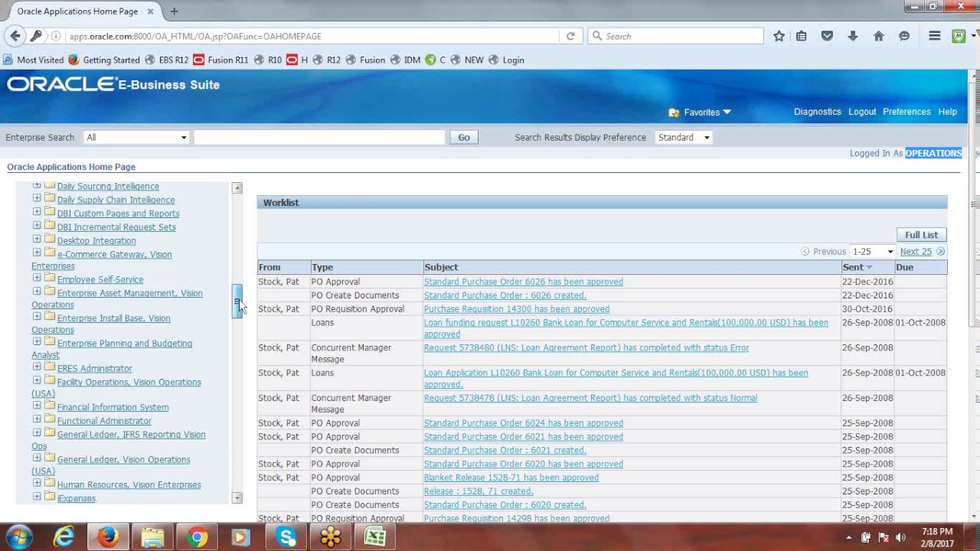This screenshot has width=980, height=551.
Task: Click the Enterprise Search text field
Action: point(319,138)
